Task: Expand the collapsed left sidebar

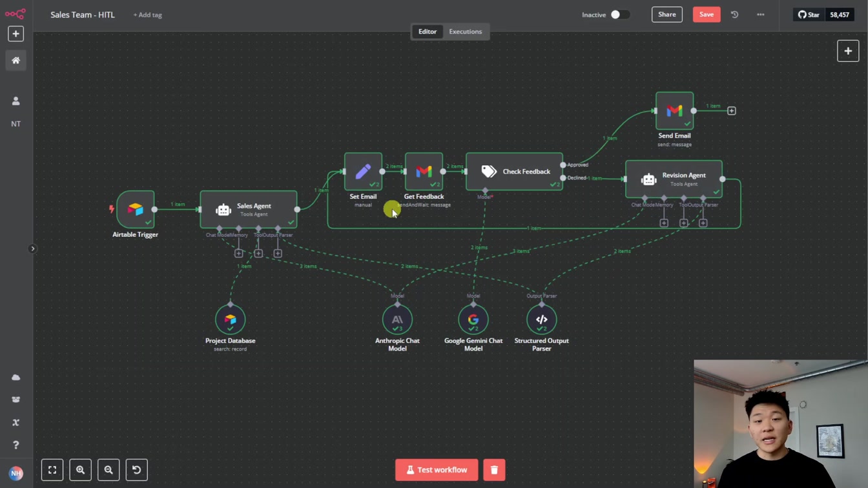Action: [x=33, y=249]
